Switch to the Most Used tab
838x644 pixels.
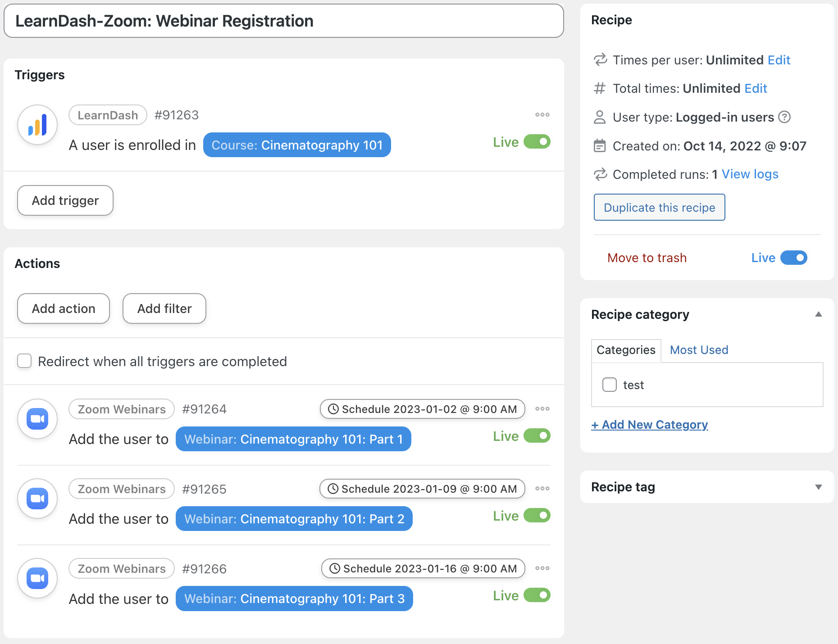[x=699, y=350]
